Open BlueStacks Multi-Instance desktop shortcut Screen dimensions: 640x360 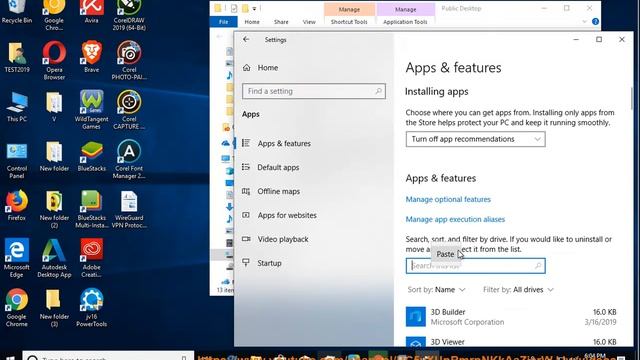[x=91, y=209]
